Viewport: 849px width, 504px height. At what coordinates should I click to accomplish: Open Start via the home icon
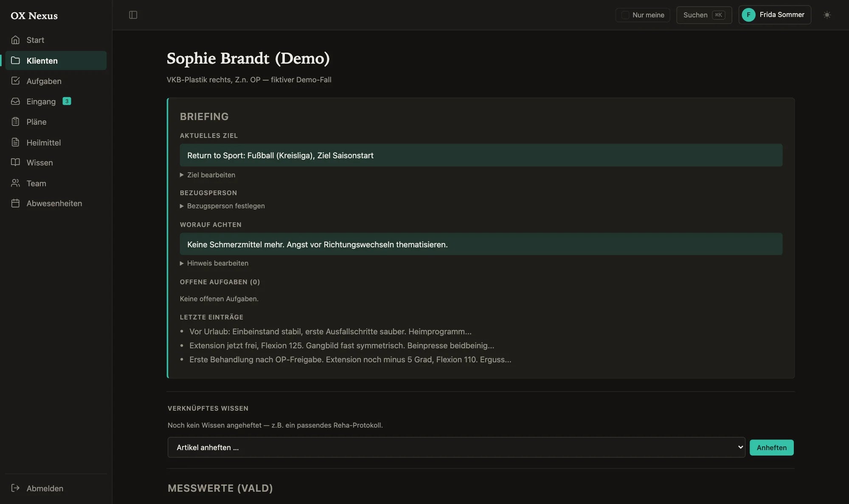[x=15, y=40]
